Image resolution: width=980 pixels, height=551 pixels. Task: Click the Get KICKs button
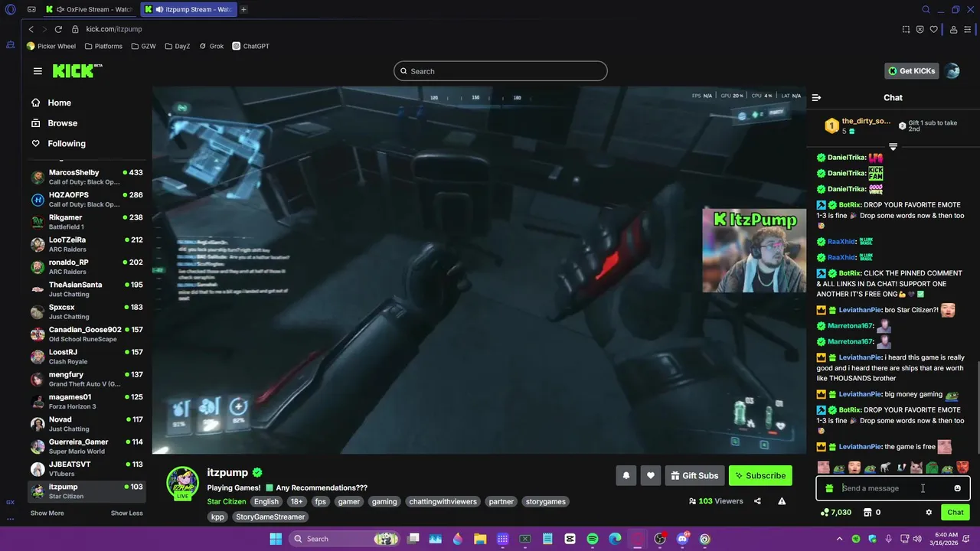912,71
